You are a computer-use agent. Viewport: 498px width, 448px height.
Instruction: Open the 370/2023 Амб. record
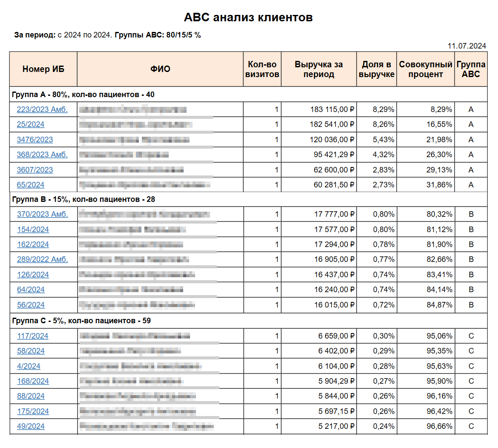pos(42,214)
